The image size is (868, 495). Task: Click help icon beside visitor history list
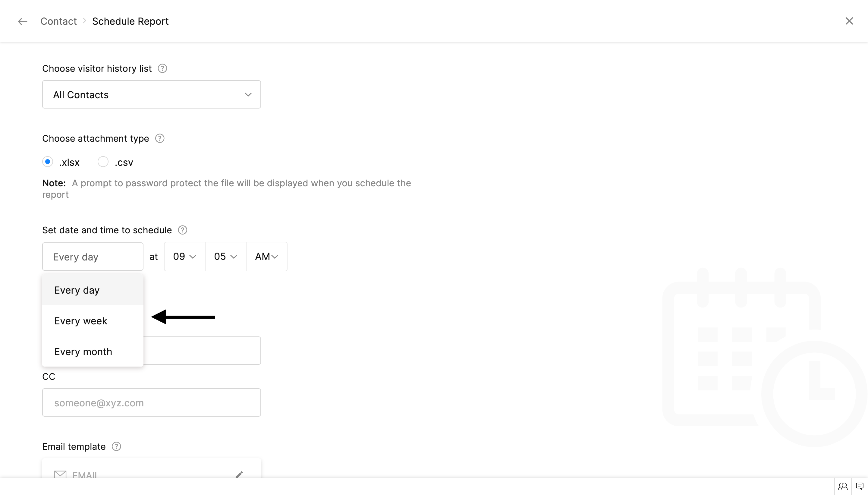pyautogui.click(x=162, y=68)
